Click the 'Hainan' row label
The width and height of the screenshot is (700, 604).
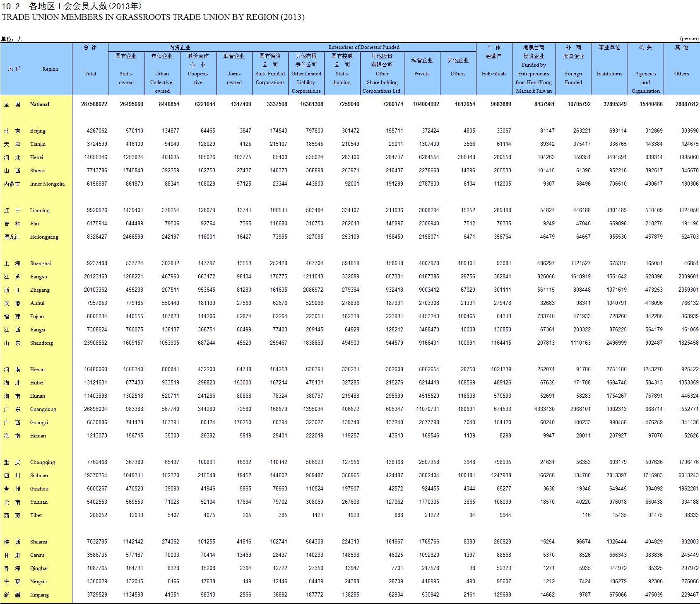tap(38, 436)
